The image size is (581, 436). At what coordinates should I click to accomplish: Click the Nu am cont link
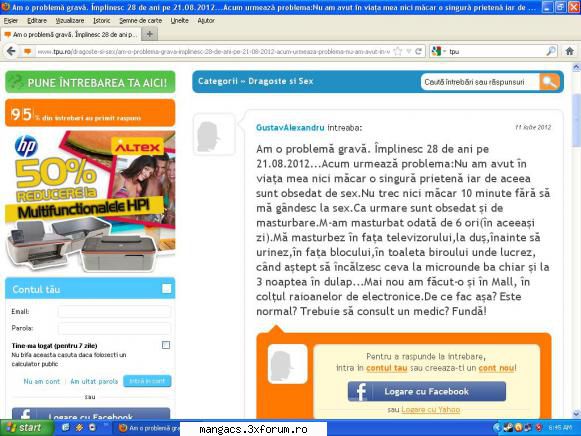(42, 381)
